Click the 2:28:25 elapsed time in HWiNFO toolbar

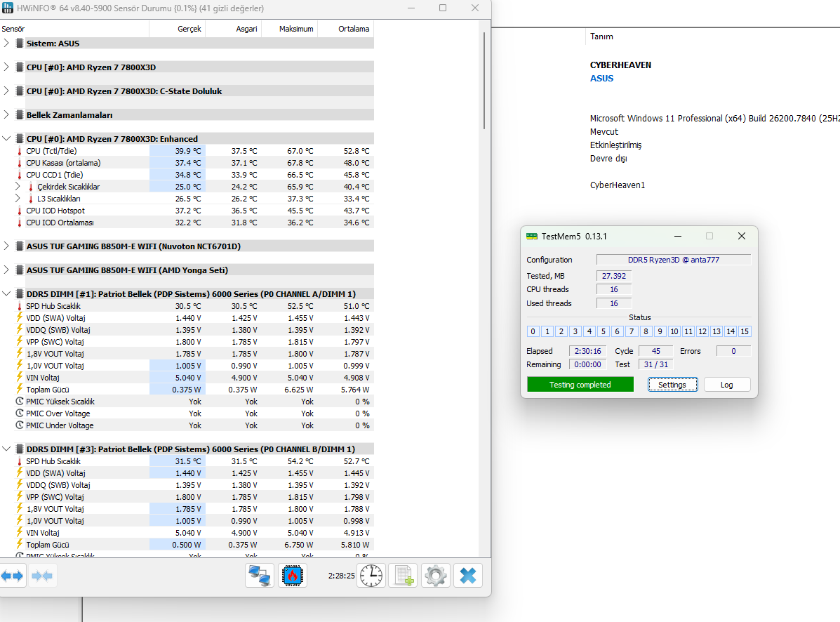[x=341, y=576]
